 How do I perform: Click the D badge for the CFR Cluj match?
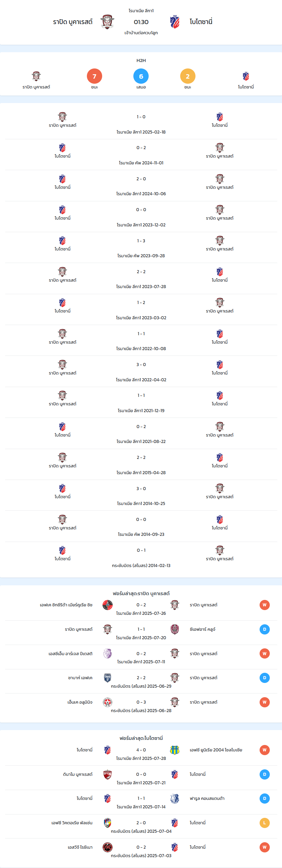265,629
